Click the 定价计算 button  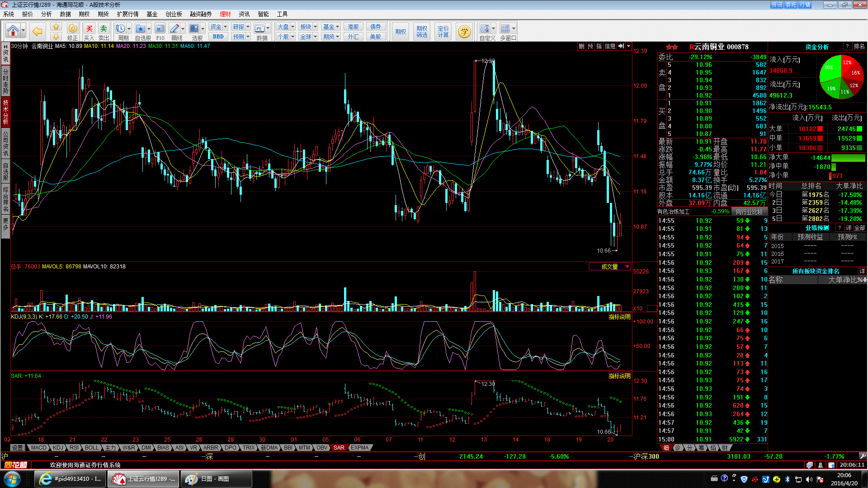click(443, 31)
